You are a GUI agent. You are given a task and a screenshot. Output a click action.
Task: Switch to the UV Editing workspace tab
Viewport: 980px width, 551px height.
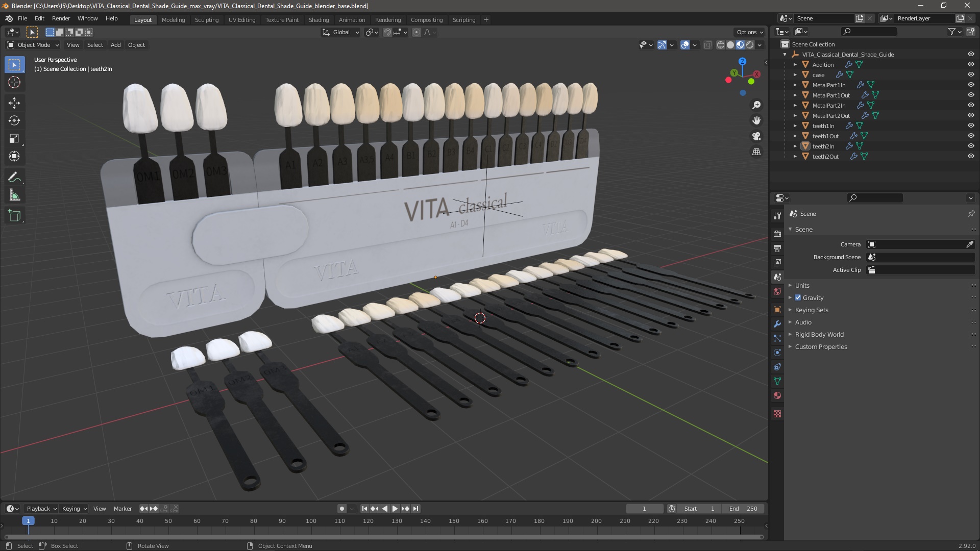tap(242, 20)
